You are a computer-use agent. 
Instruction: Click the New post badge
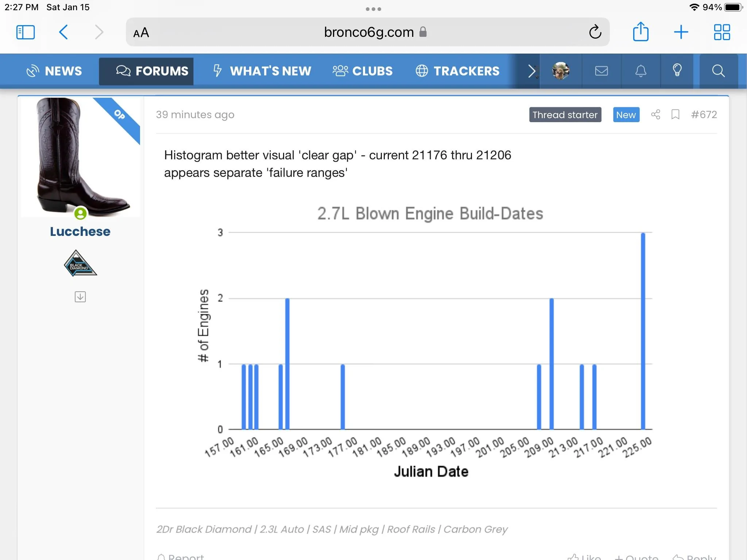[626, 115]
